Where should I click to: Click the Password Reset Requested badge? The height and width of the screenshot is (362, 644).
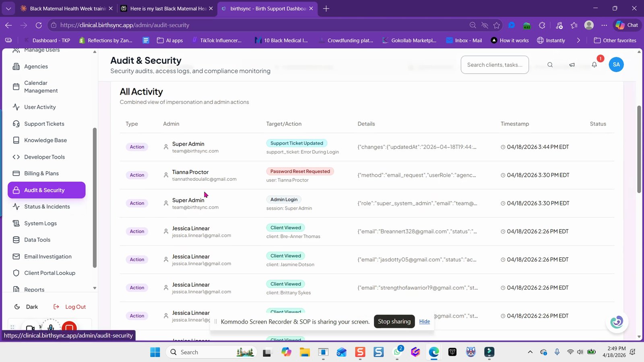tap(300, 172)
